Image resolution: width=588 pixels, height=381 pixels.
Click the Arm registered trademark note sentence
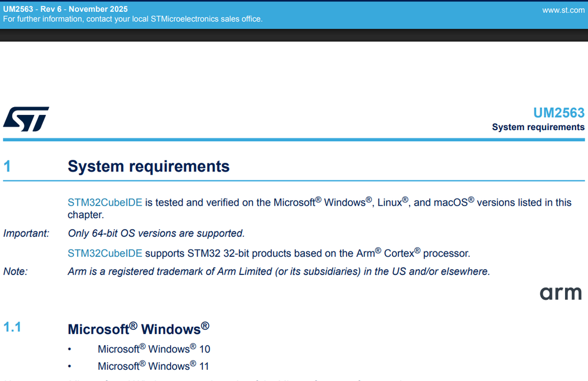coord(278,271)
